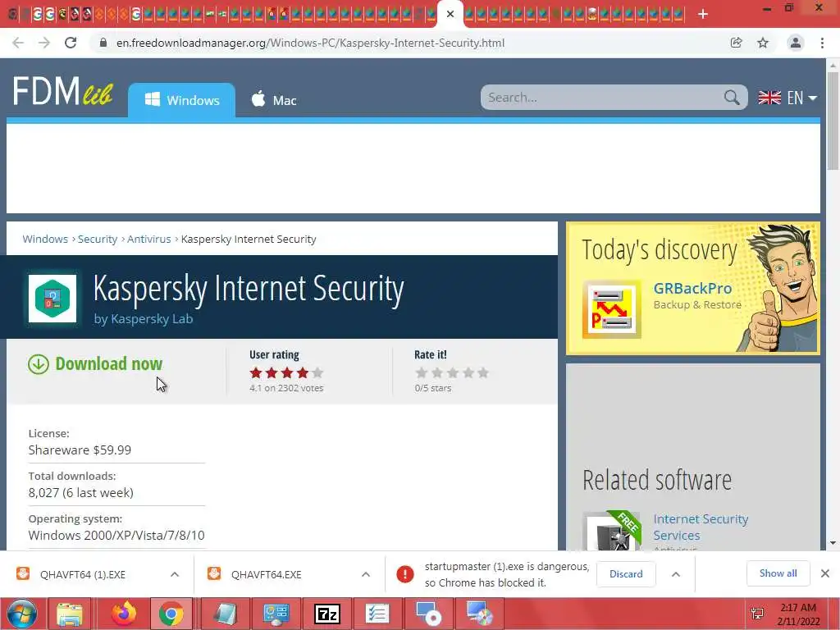840x630 pixels.
Task: Click '8,027 (6 last week)' downloads text
Action: [81, 493]
